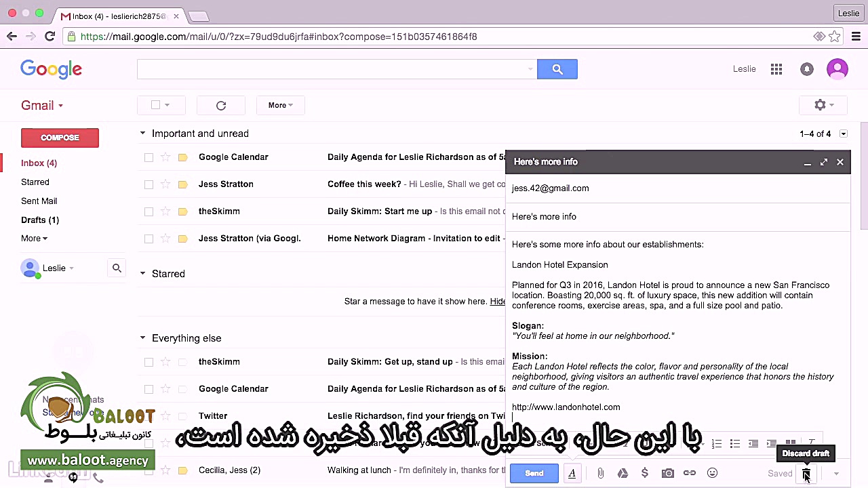Attach a file with the paperclip icon

pyautogui.click(x=600, y=473)
